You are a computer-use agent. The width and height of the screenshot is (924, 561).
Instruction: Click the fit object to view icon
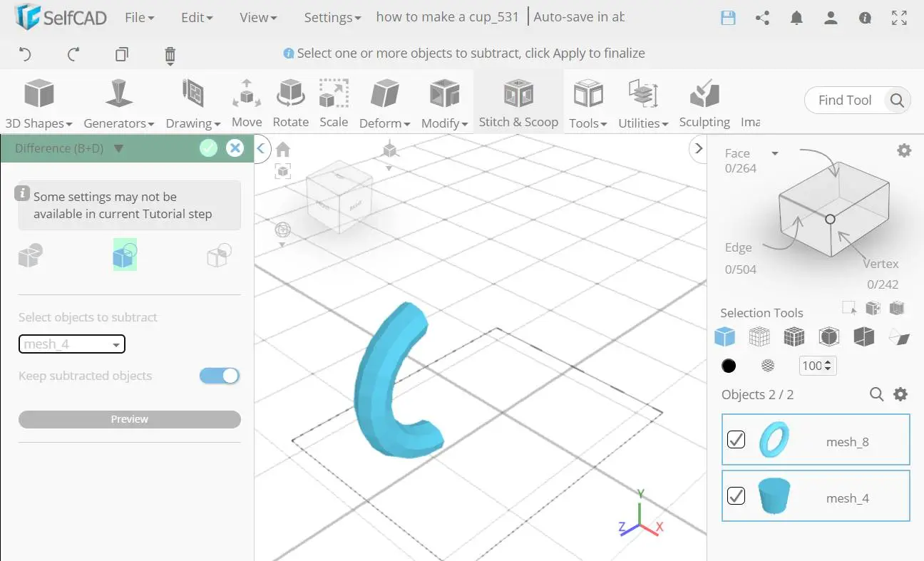click(x=283, y=170)
